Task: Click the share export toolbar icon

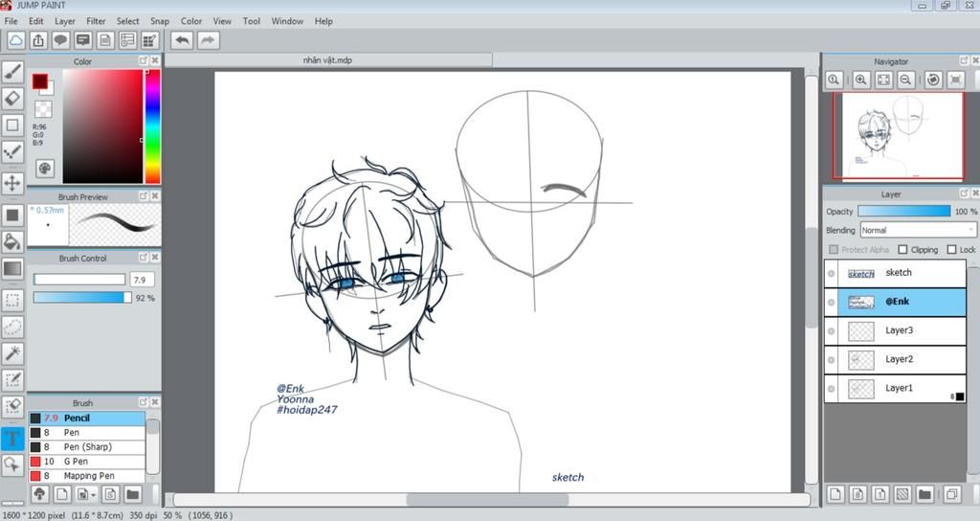Action: [38, 40]
